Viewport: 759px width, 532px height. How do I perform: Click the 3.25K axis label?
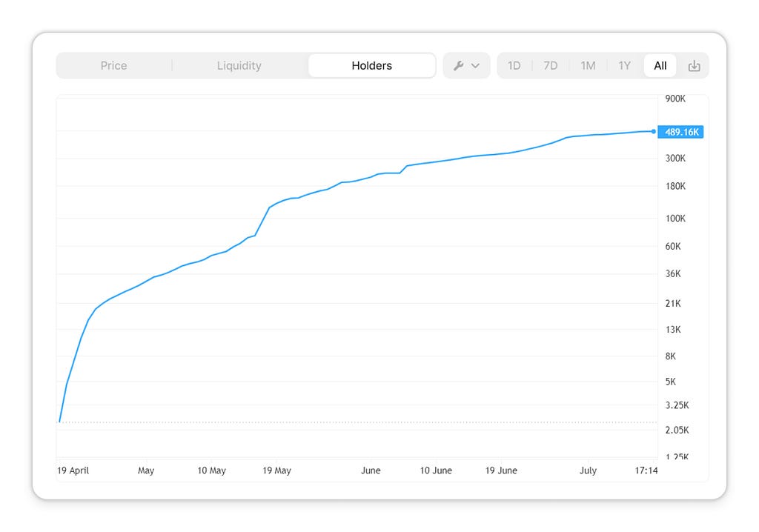pyautogui.click(x=677, y=405)
